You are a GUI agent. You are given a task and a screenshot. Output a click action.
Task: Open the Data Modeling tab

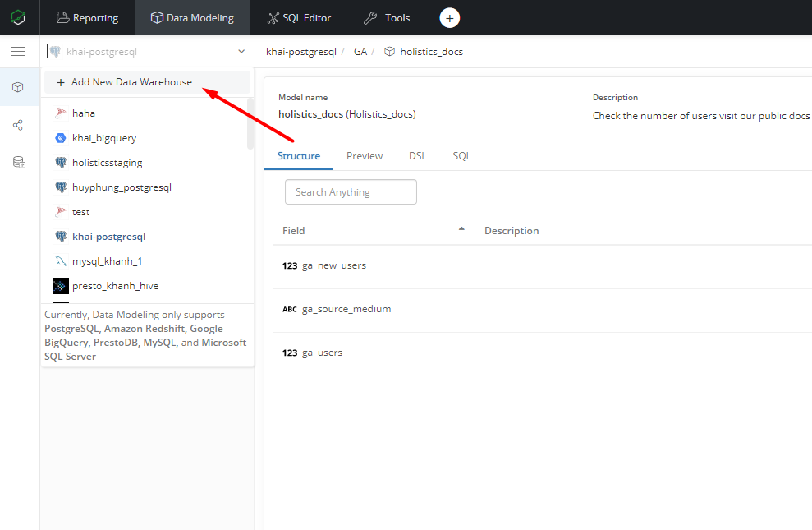(x=192, y=17)
